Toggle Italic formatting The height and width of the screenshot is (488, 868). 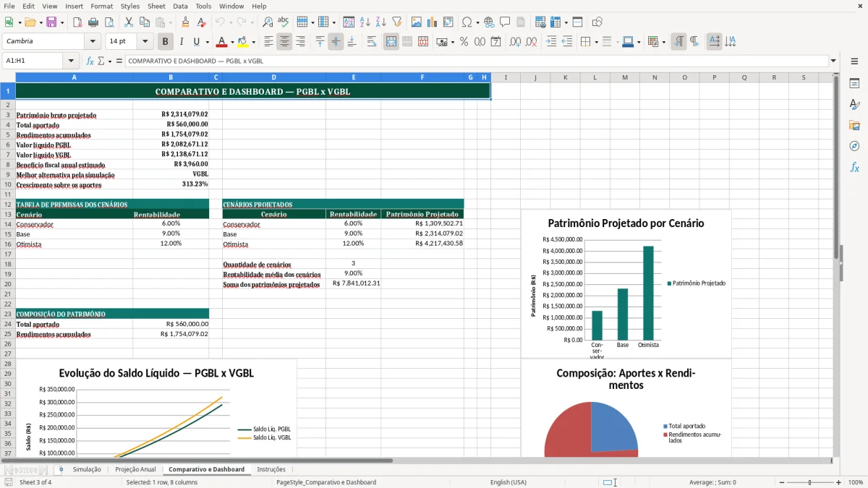pyautogui.click(x=181, y=42)
